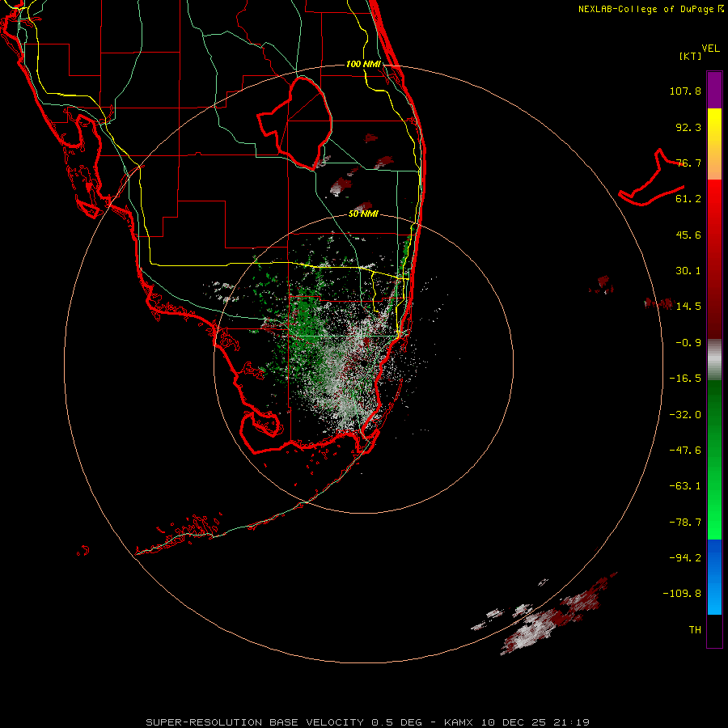Select the -78.7 legend value

click(x=685, y=523)
